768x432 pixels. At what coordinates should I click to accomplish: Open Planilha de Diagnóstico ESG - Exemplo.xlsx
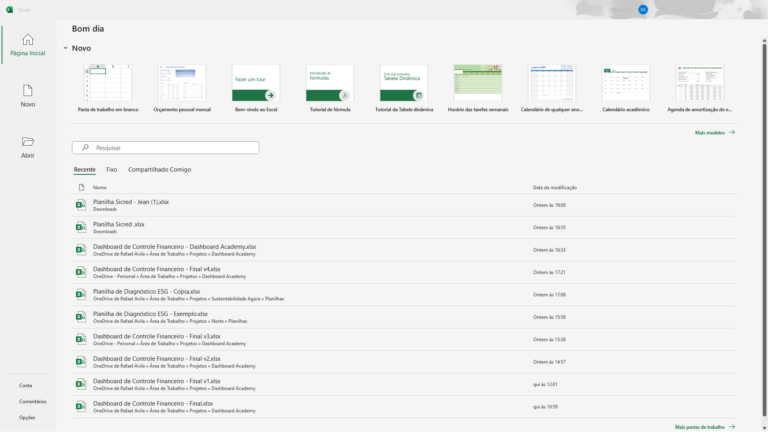(x=404, y=317)
